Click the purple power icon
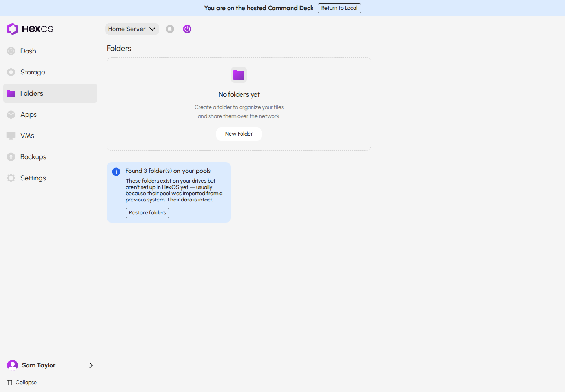This screenshot has height=392, width=565. (x=187, y=29)
